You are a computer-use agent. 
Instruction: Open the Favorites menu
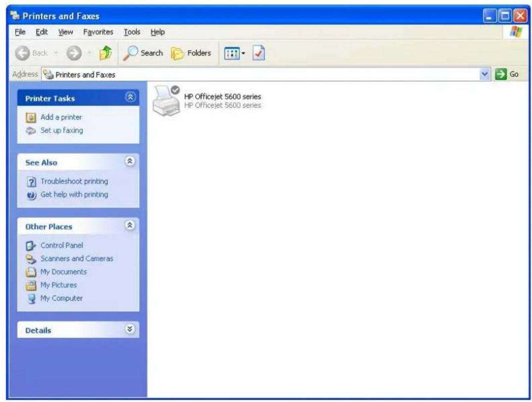99,32
